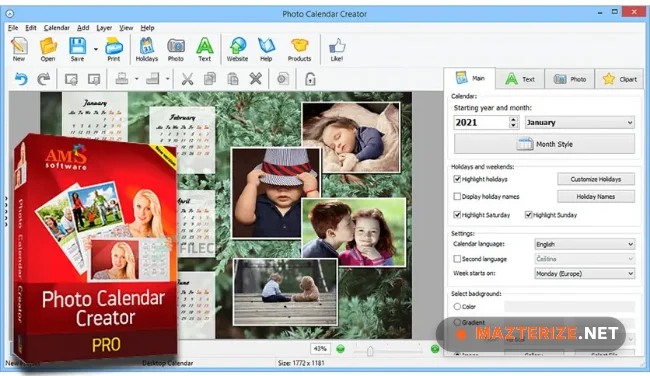Viewport: 650px width, 376px height.
Task: Switch to the Clipart tab
Action: coord(619,79)
